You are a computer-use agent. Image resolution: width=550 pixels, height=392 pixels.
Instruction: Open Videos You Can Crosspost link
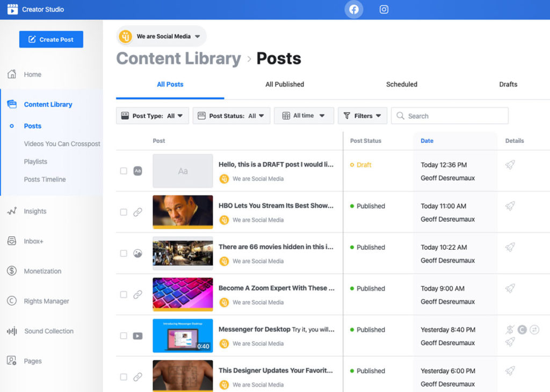coord(62,144)
